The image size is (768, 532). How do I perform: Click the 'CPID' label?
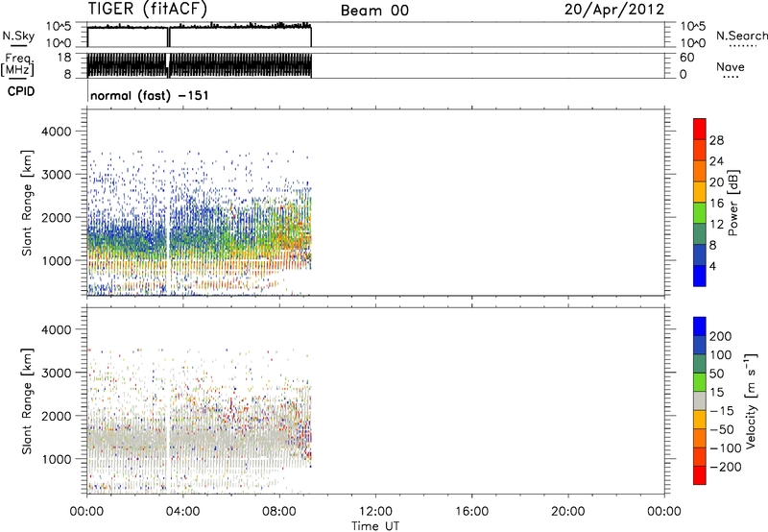coord(21,91)
